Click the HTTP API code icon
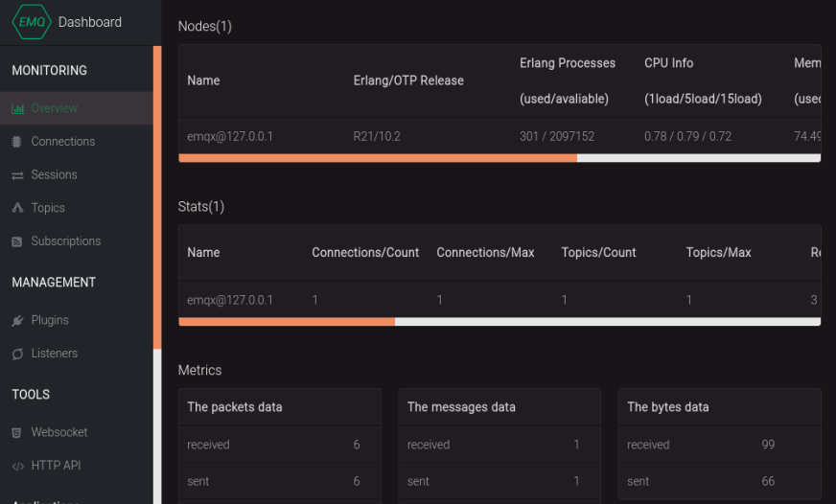The image size is (836, 504). 17,466
